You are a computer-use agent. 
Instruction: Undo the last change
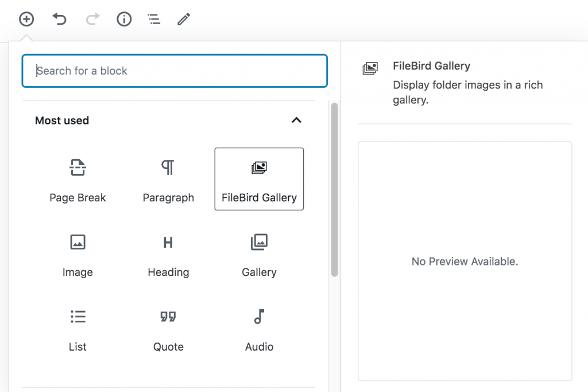coord(59,19)
